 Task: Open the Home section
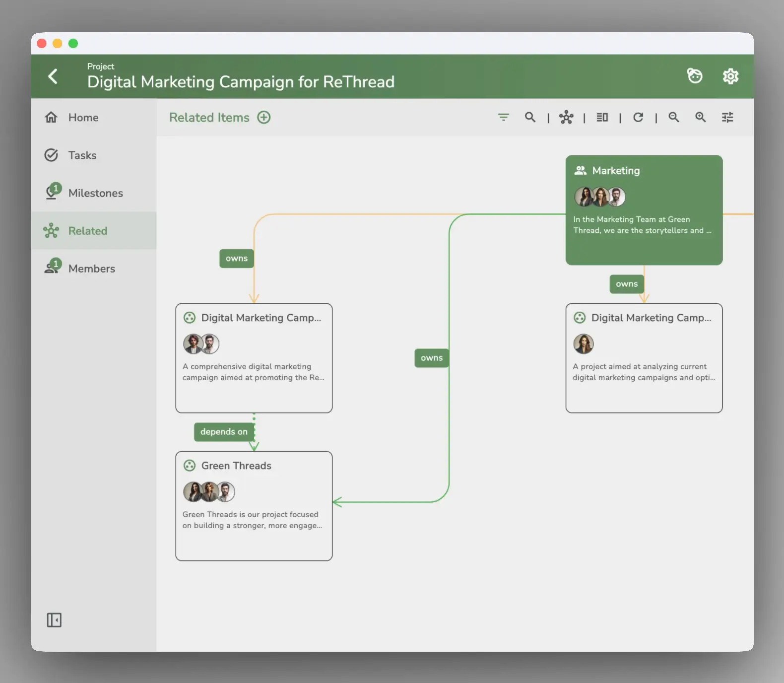coord(94,118)
